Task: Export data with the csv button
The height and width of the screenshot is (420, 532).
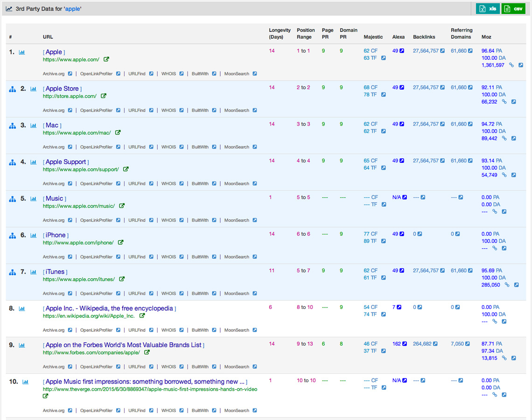Action: pos(513,9)
